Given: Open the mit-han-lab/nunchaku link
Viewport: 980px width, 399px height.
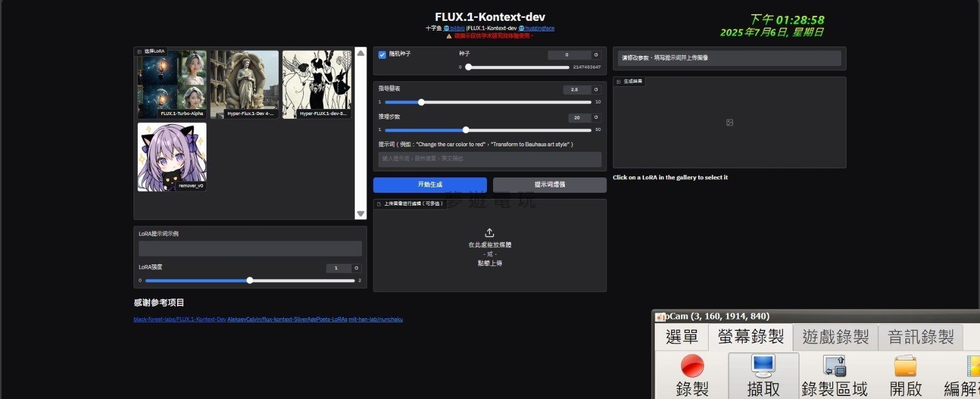Looking at the screenshot, I should point(375,319).
